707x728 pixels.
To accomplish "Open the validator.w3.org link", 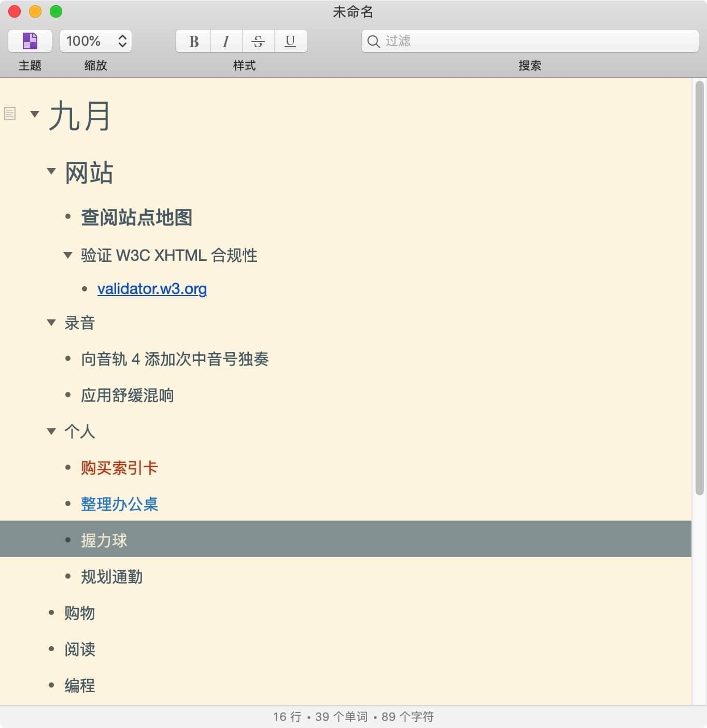I will [152, 289].
